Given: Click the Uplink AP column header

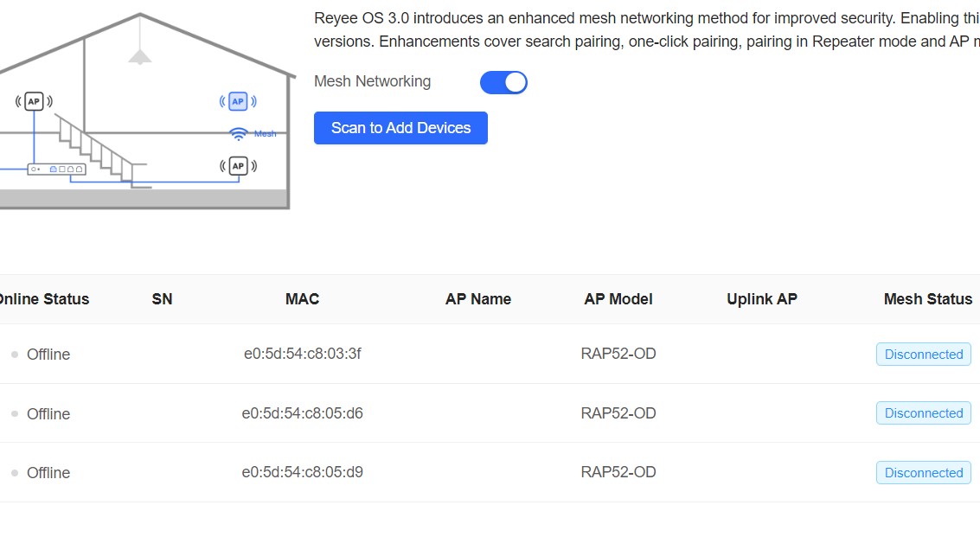Looking at the screenshot, I should (x=761, y=299).
